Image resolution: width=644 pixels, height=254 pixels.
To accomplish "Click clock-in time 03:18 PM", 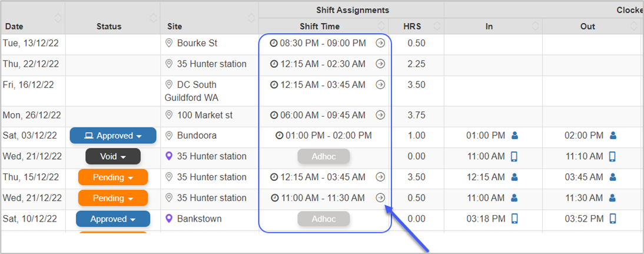I will pyautogui.click(x=486, y=219).
